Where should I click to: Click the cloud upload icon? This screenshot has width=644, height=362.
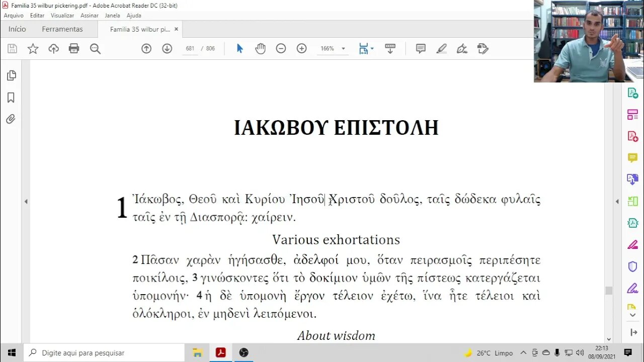54,49
